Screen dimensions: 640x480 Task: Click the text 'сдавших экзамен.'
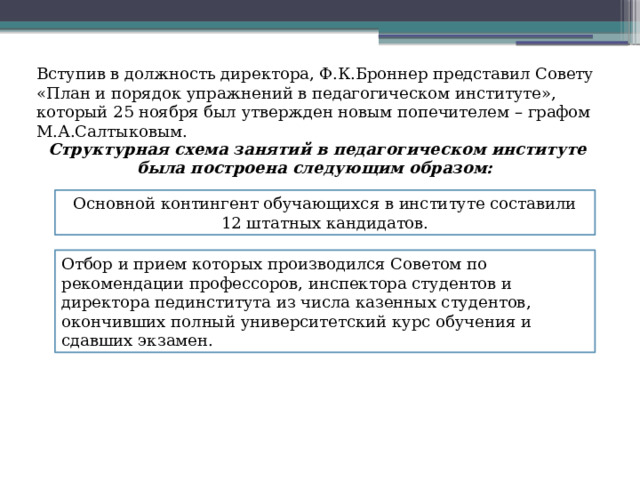(137, 341)
